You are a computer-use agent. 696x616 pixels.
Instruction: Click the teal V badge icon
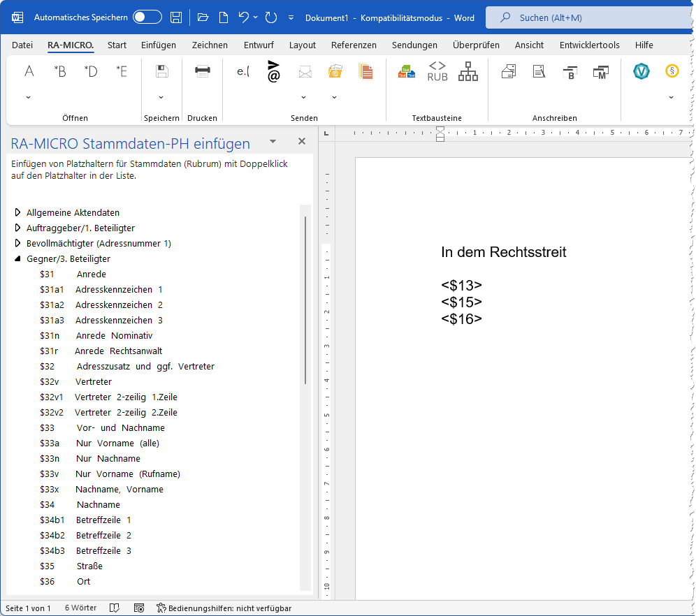click(641, 71)
